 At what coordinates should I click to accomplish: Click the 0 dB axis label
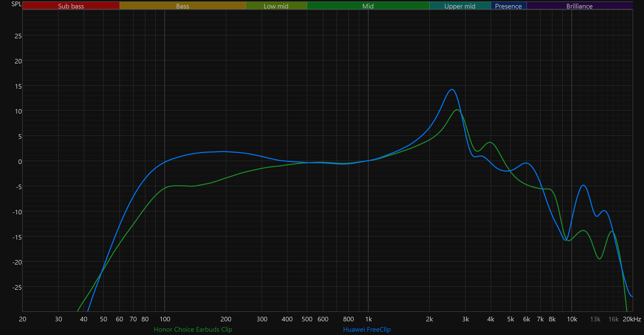pyautogui.click(x=20, y=162)
